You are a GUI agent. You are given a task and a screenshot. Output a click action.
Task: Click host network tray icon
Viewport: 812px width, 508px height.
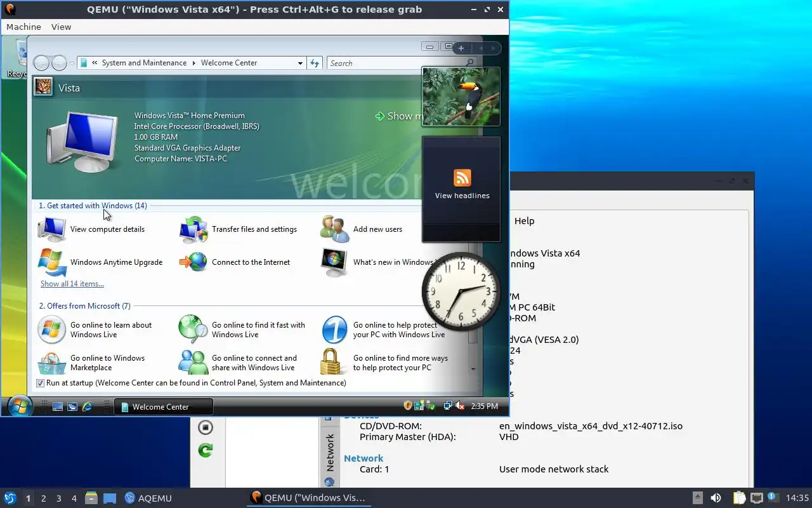(756, 498)
